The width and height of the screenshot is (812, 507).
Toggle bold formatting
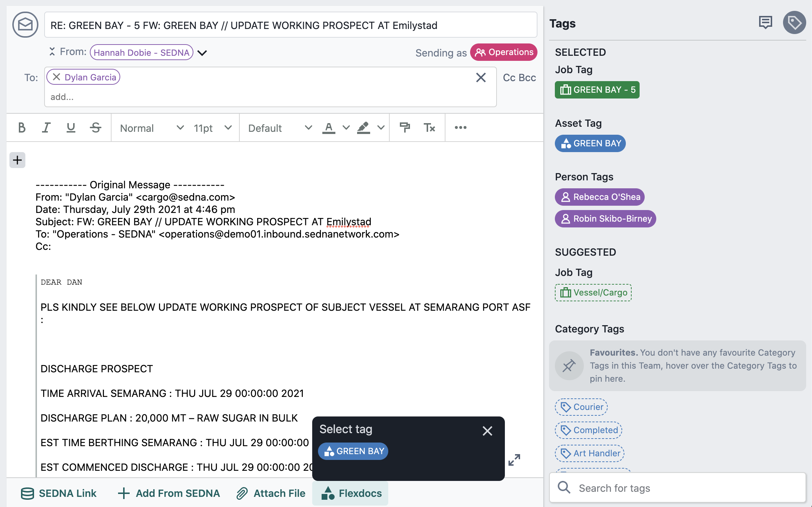[x=21, y=127]
